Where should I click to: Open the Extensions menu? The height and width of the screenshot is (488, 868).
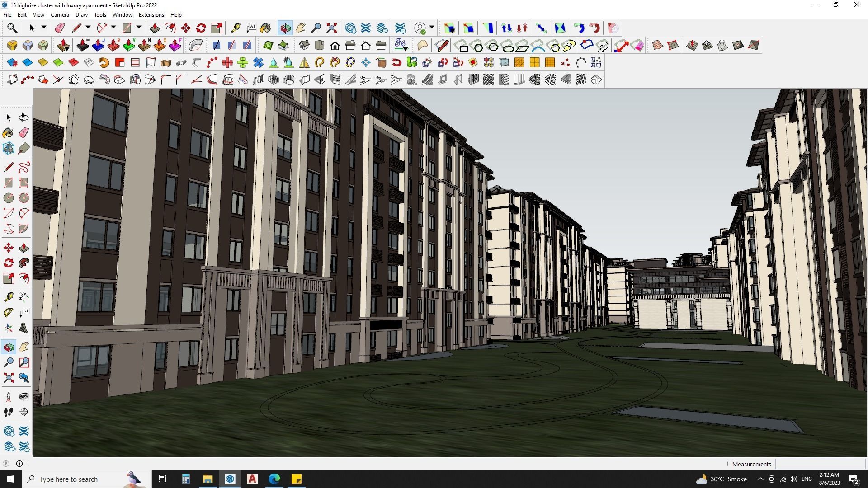coord(151,14)
